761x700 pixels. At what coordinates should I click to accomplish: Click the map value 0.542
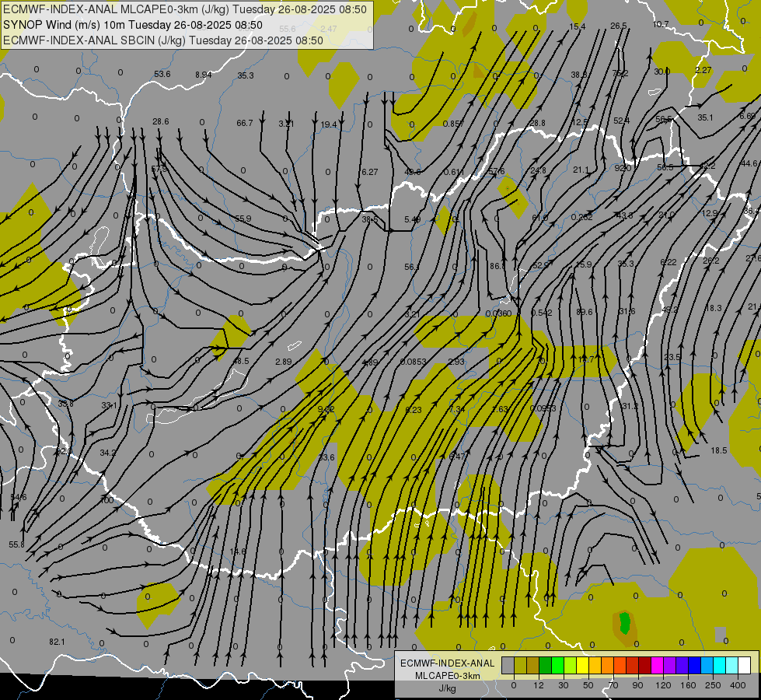click(542, 313)
